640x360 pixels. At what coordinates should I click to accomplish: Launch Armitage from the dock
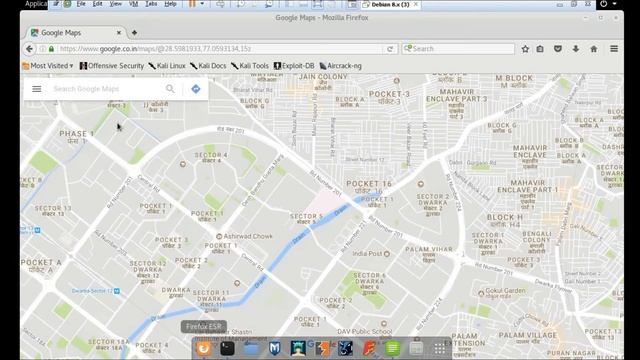coord(298,348)
